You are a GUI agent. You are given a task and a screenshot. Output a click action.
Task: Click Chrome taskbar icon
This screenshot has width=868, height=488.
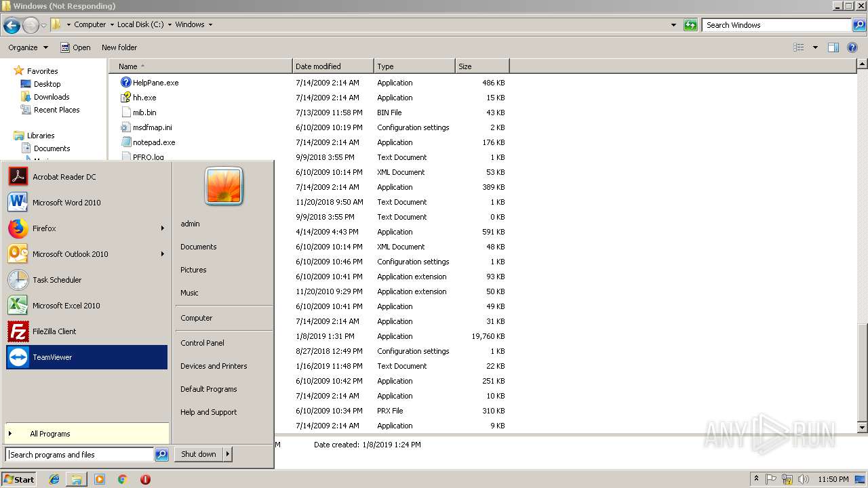[x=123, y=479]
